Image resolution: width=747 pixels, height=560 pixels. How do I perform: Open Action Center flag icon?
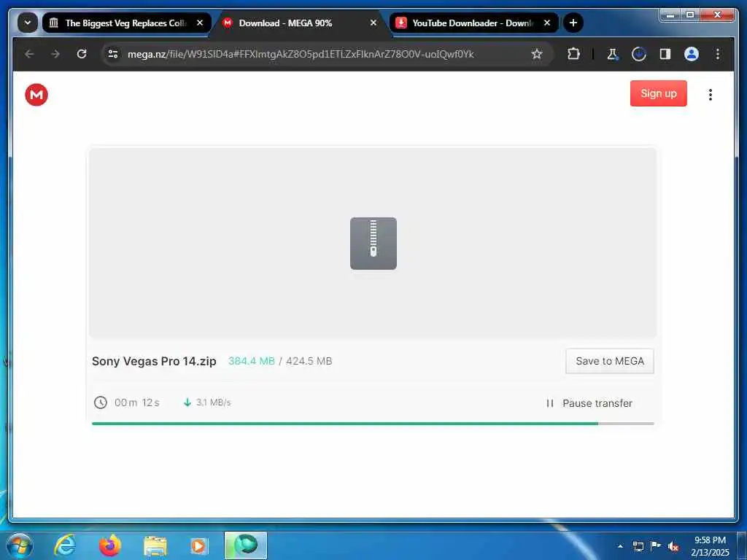656,546
